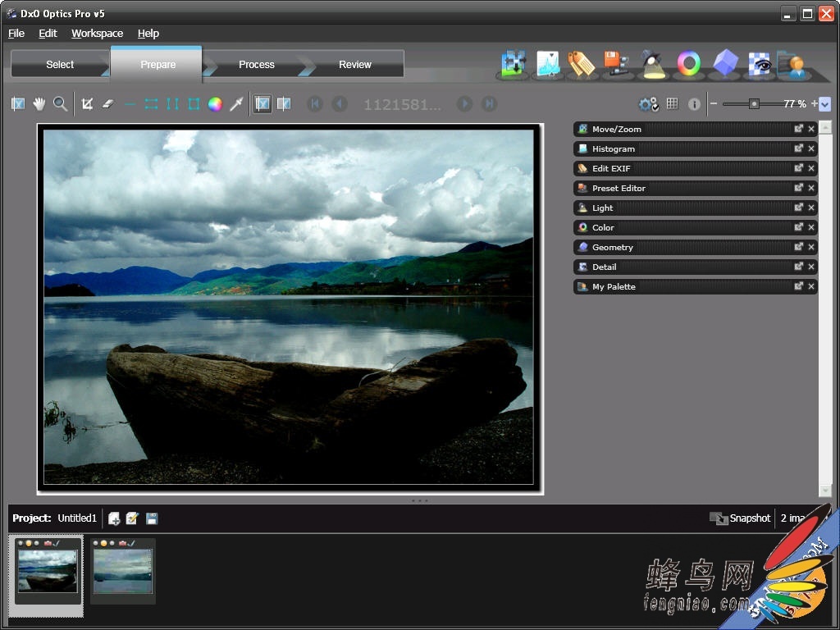Pick the white balance eyedropper tool
The width and height of the screenshot is (840, 630).
pos(236,104)
